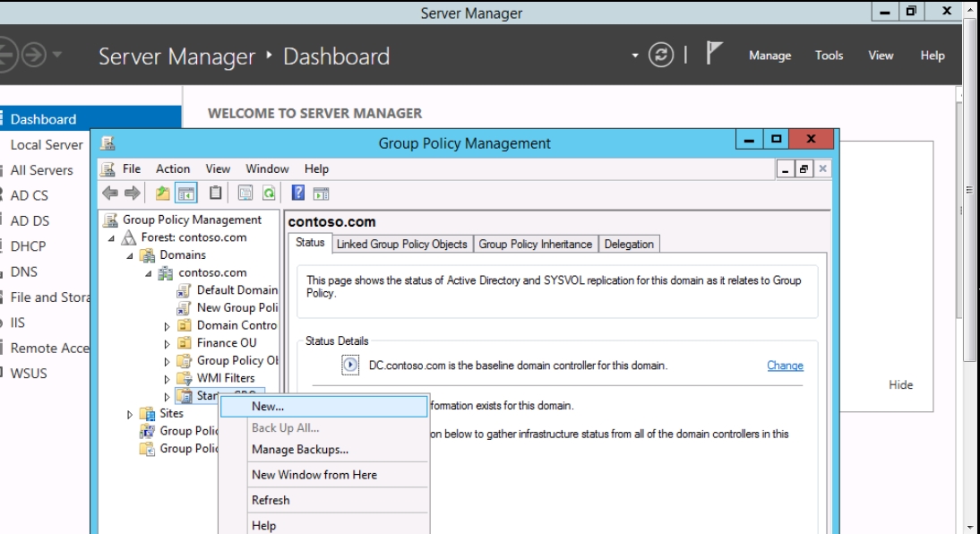This screenshot has width=980, height=534.
Task: Expand the Finance OU tree node
Action: [x=167, y=344]
